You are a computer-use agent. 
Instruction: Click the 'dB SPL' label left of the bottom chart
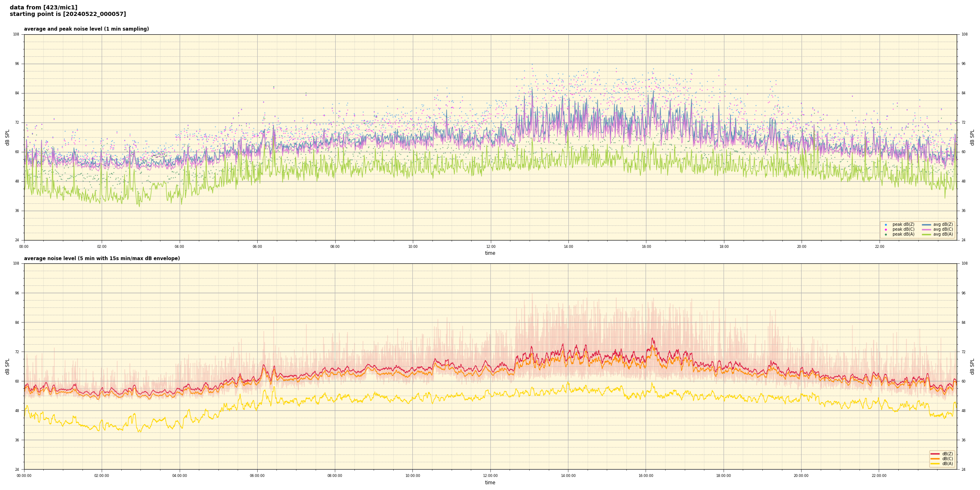[x=7, y=366]
